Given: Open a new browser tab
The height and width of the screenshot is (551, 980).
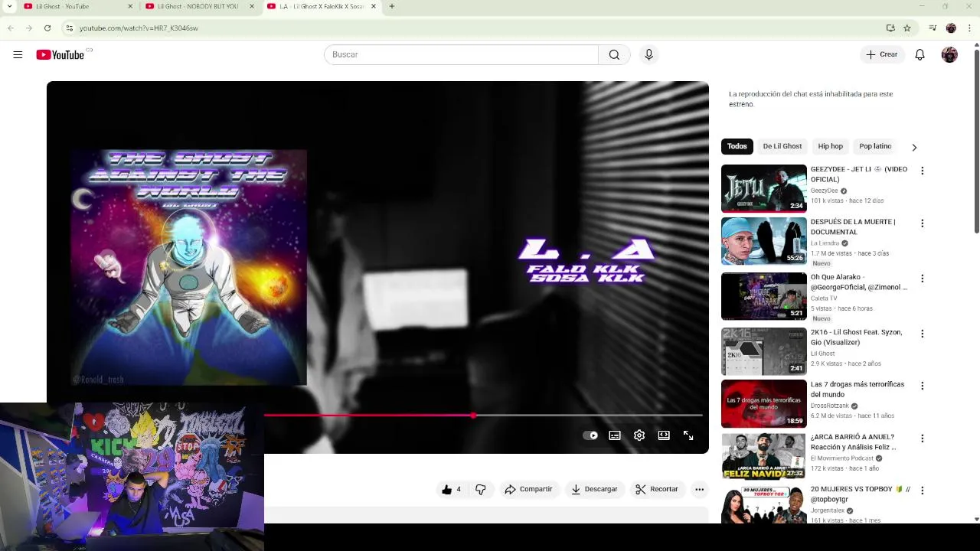Looking at the screenshot, I should pos(391,6).
